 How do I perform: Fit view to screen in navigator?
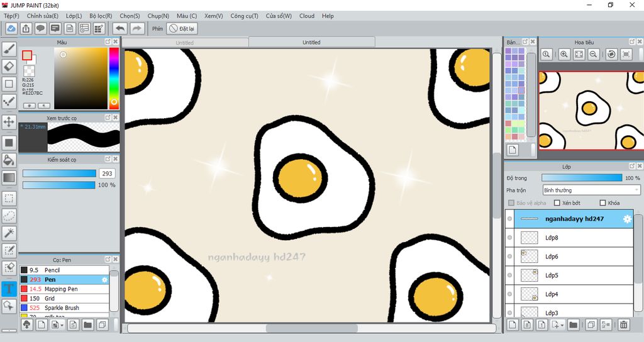pyautogui.click(x=579, y=54)
